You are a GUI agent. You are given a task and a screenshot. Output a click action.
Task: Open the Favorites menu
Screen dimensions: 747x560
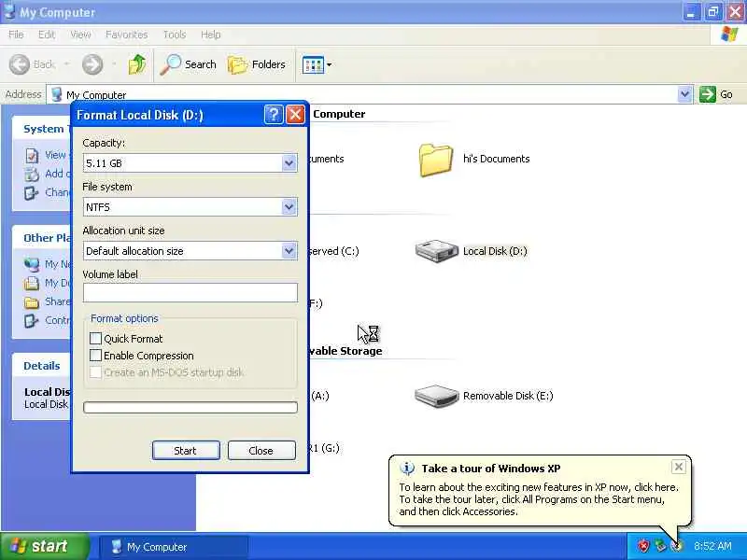point(127,35)
